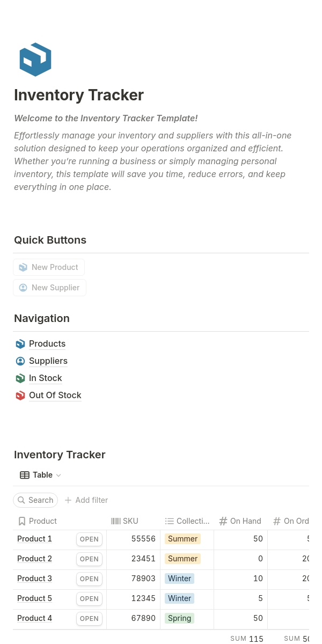Viewport: 322px width, 644px height.
Task: Open the Out Of Stock page link
Action: 55,396
